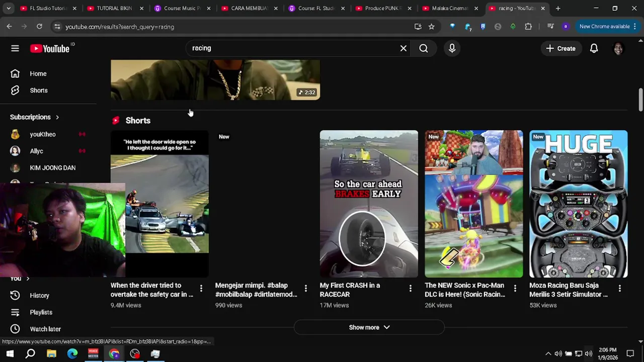The width and height of the screenshot is (644, 362).
Task: Reload the page
Action: (39, 26)
